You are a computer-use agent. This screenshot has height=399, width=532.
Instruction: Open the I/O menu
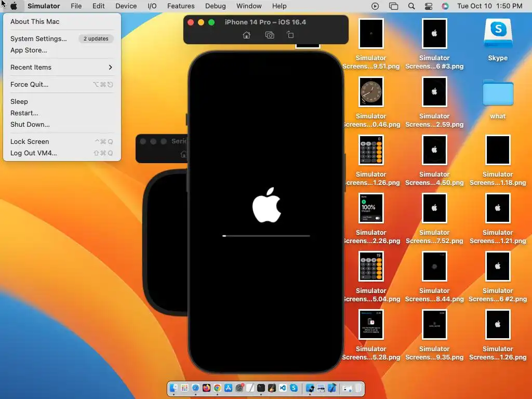[152, 6]
